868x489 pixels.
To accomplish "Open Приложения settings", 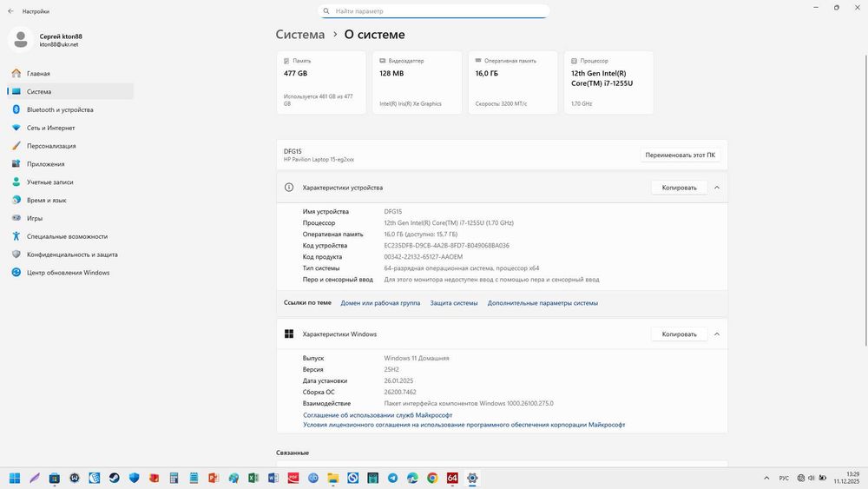I will pos(69,164).
